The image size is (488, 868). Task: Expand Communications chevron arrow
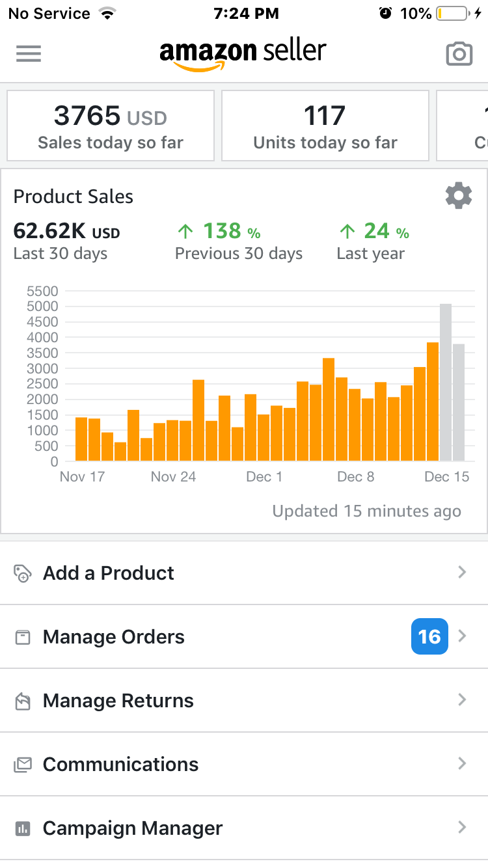pos(462,764)
